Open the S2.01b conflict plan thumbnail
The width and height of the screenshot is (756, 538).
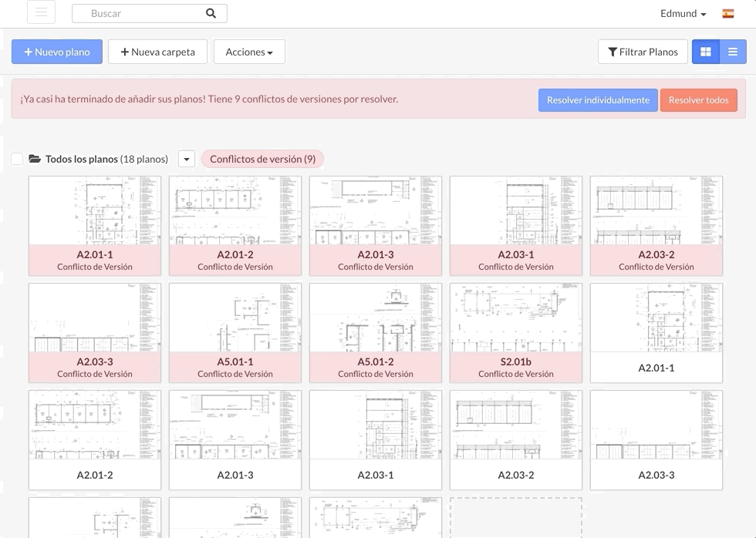coord(515,318)
